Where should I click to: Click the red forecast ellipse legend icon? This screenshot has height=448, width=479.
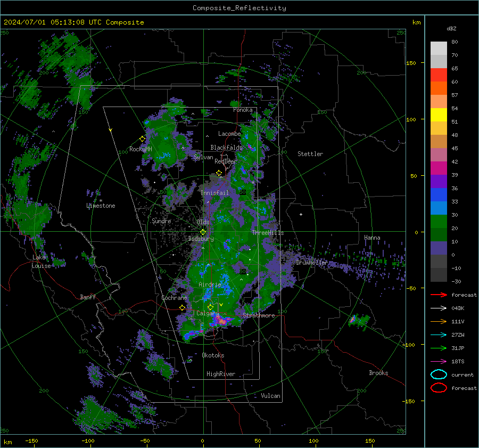(x=439, y=388)
